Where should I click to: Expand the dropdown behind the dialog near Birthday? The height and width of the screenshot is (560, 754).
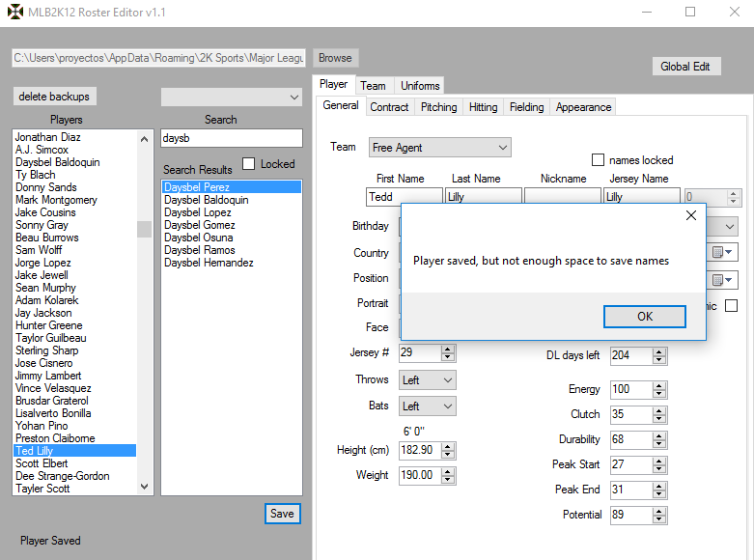click(729, 226)
